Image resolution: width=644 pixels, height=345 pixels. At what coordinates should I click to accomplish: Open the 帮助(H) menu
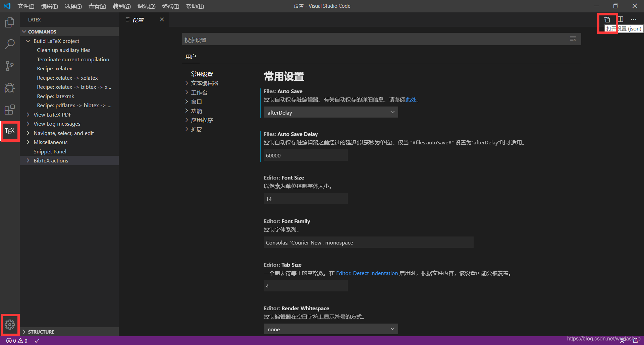pos(195,6)
